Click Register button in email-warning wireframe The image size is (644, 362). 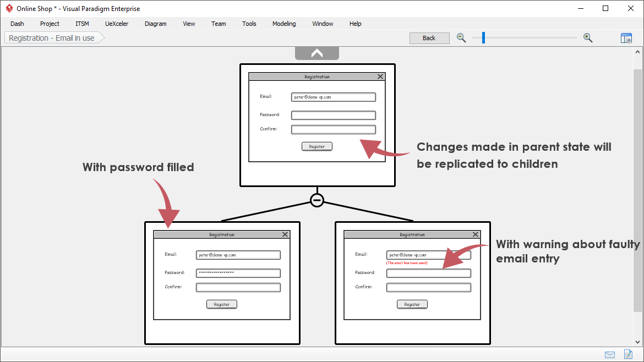pyautogui.click(x=412, y=305)
